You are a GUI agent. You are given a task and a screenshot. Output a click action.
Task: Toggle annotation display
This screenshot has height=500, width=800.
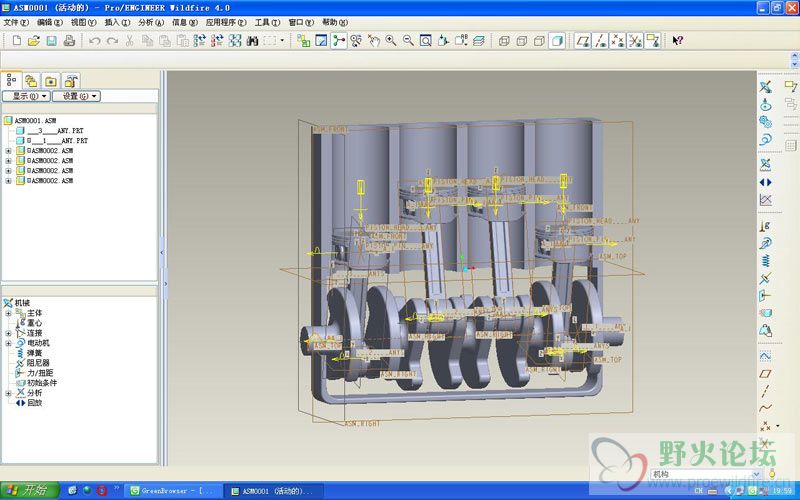pyautogui.click(x=653, y=40)
